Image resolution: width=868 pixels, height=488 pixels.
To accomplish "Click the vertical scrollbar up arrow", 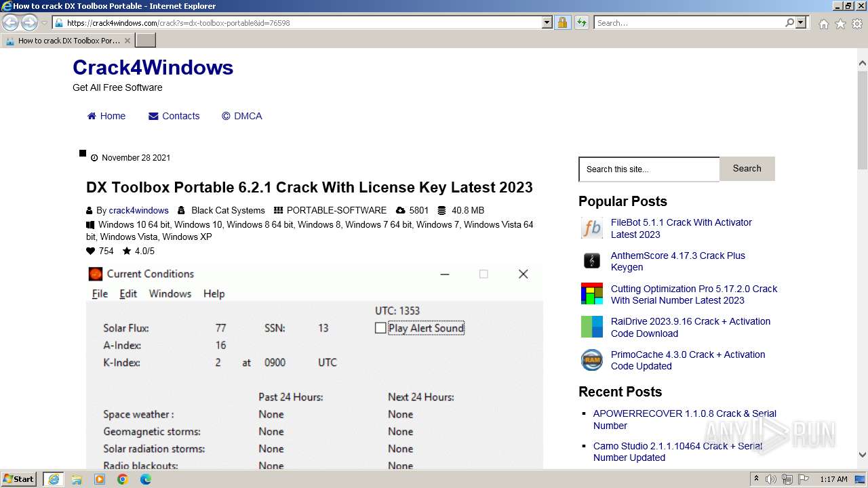I will point(863,63).
